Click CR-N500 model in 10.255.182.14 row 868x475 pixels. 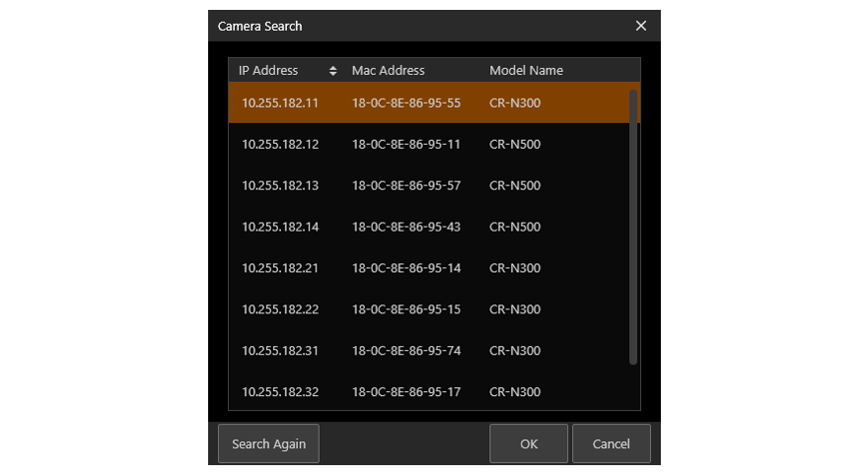pos(515,228)
